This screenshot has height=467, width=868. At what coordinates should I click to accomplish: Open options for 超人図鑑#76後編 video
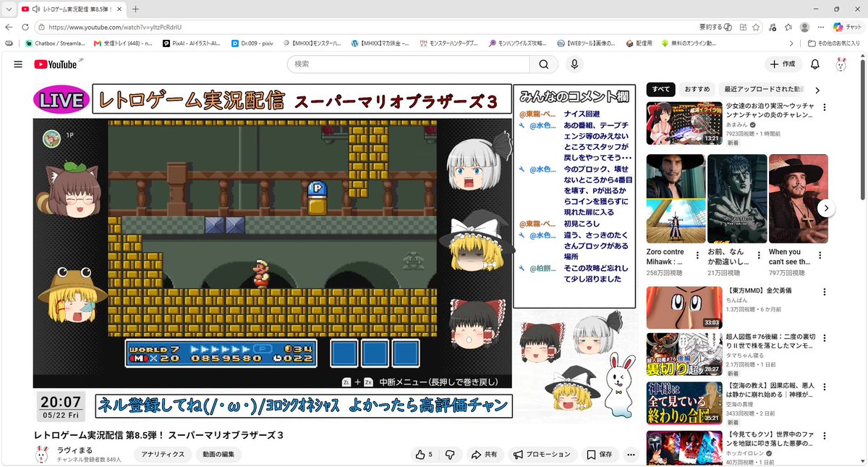click(x=824, y=339)
